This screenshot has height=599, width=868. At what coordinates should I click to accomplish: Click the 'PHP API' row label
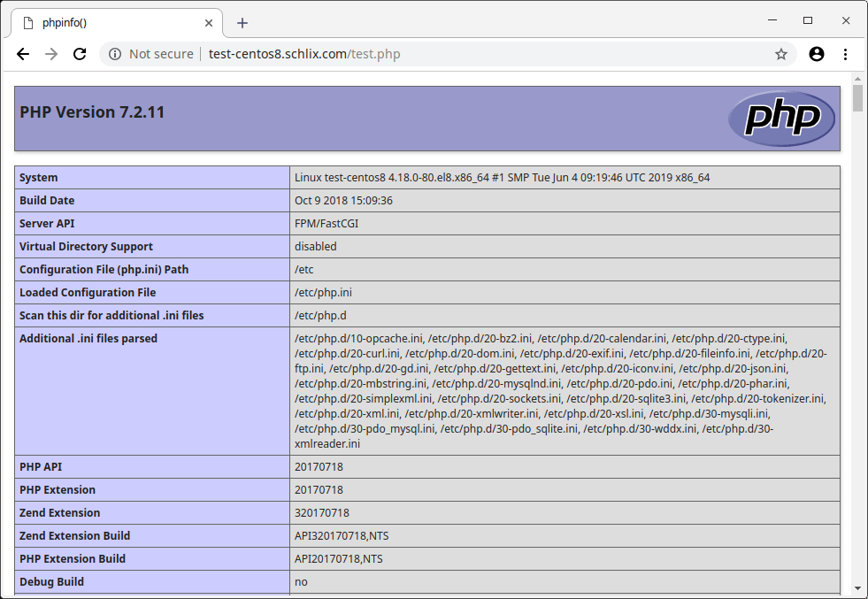pyautogui.click(x=41, y=466)
